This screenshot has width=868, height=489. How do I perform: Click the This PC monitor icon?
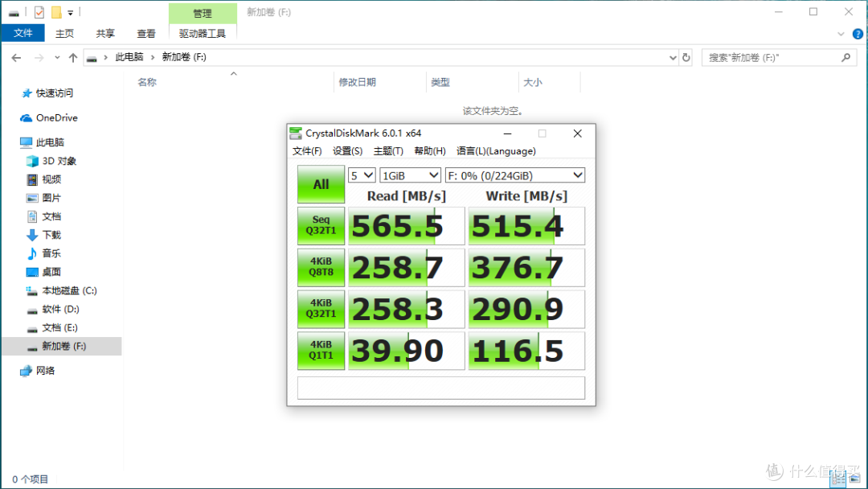26,142
